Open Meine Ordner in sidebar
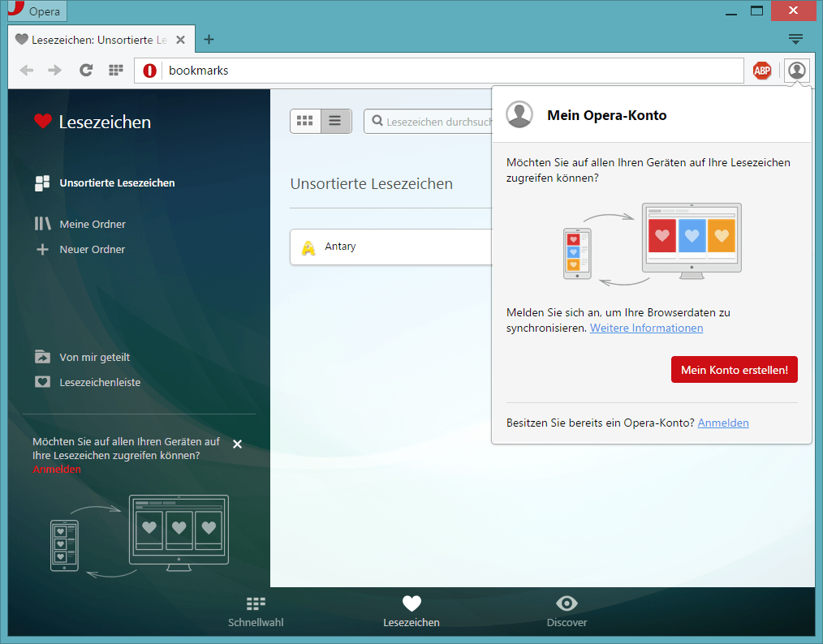 click(x=80, y=224)
